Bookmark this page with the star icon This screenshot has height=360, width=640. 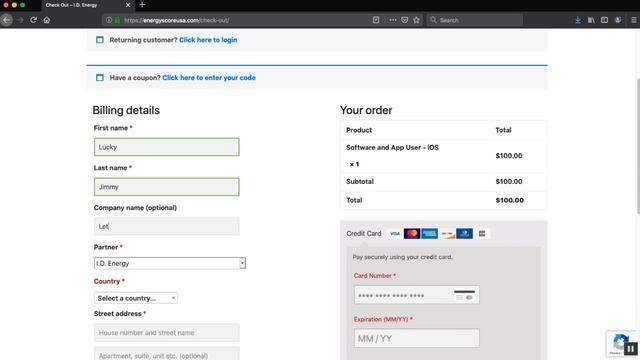tap(416, 20)
